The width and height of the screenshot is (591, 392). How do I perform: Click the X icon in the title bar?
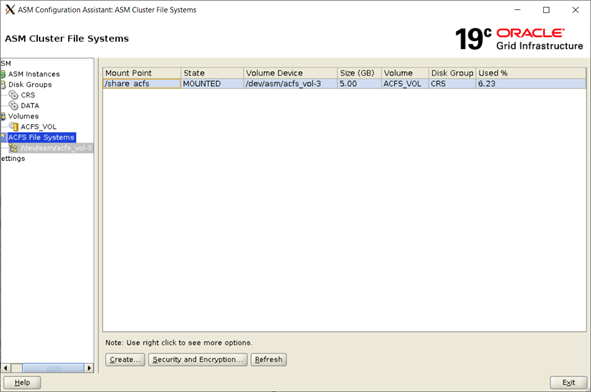pos(10,9)
